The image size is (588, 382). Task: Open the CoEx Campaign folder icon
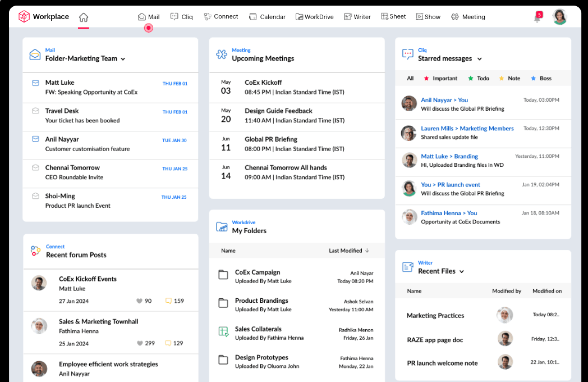(x=223, y=275)
